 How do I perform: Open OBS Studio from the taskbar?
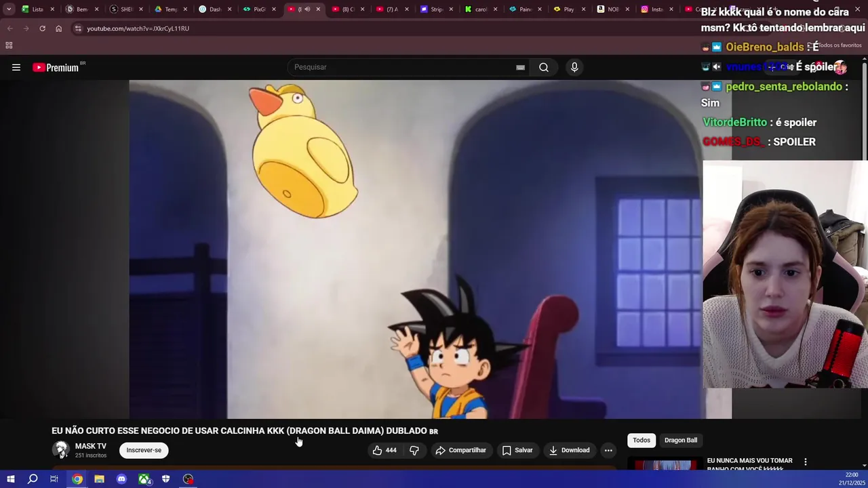(188, 479)
